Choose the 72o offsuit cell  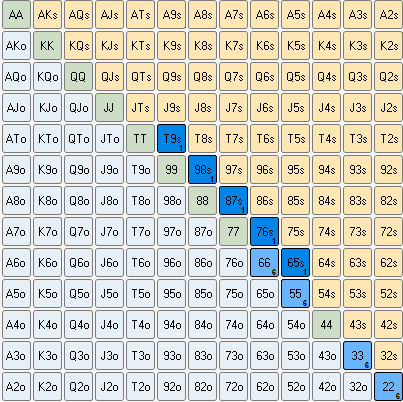click(233, 386)
